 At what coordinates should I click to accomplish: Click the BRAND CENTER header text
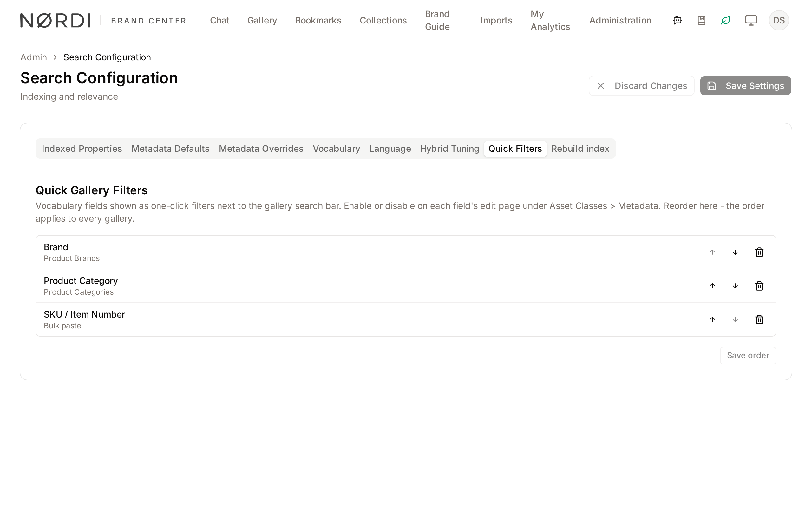click(149, 21)
